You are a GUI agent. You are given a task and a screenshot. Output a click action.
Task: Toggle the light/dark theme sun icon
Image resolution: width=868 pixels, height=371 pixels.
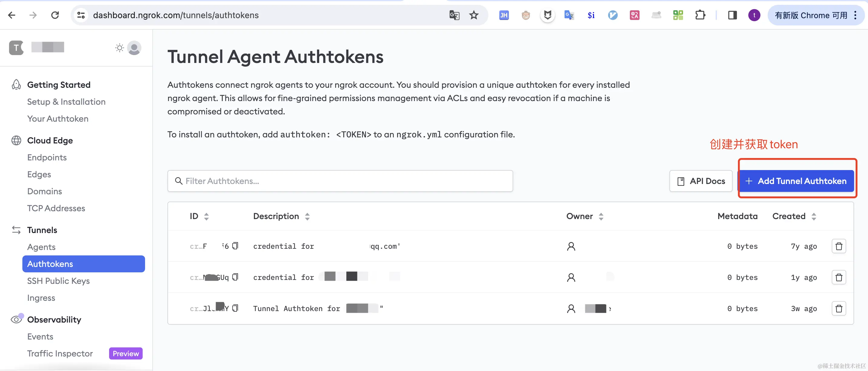tap(119, 48)
